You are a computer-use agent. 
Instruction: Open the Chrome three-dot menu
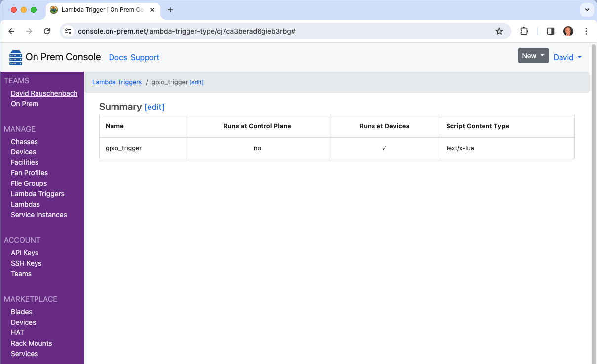(586, 31)
